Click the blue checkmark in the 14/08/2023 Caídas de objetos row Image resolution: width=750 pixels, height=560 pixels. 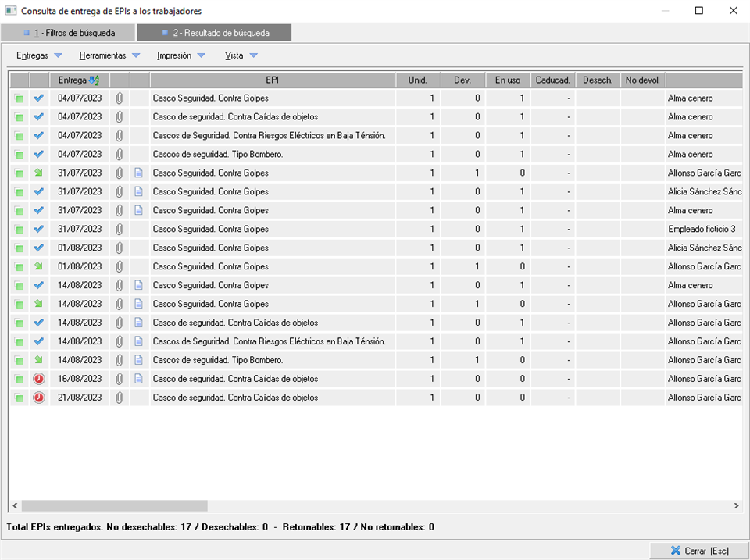coord(39,323)
